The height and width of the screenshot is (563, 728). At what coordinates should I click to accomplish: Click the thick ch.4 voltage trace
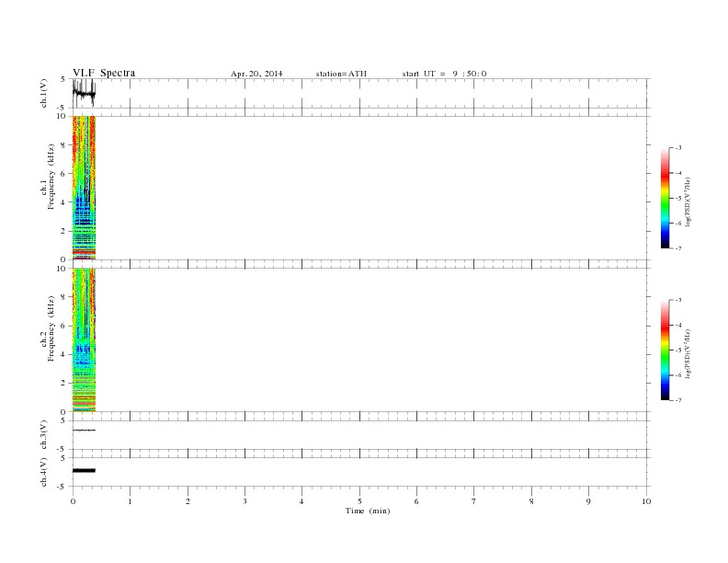click(x=84, y=471)
